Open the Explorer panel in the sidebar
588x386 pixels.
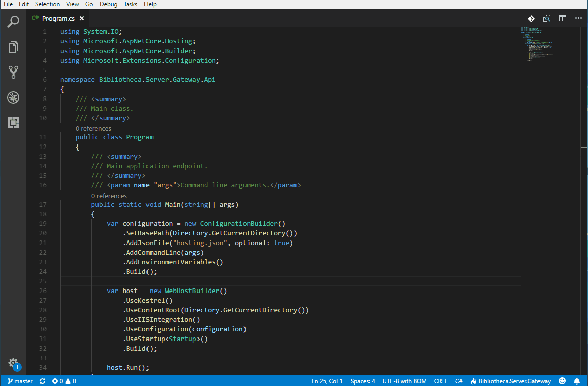[x=13, y=46]
